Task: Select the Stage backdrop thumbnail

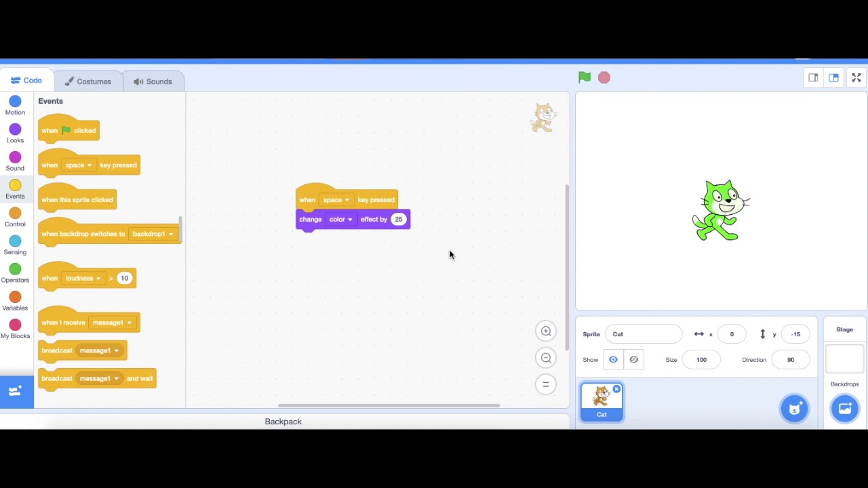Action: (845, 359)
